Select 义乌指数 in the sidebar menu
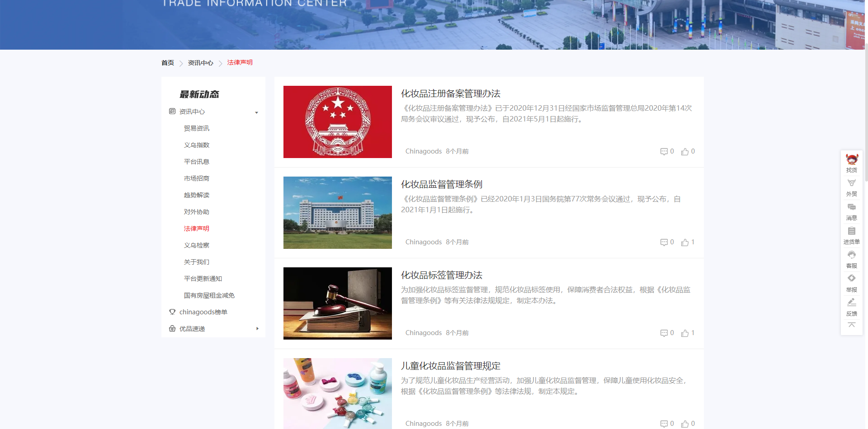The height and width of the screenshot is (429, 868). coord(197,145)
